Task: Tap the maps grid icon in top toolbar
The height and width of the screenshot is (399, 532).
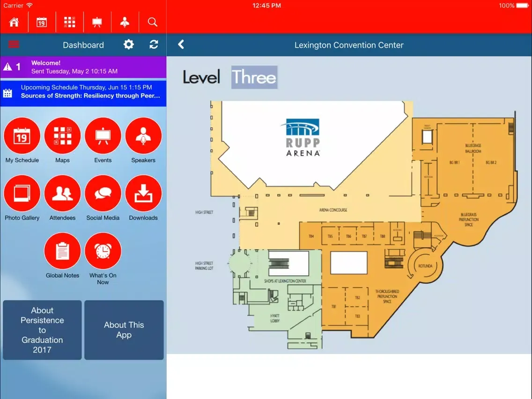Action: 70,22
